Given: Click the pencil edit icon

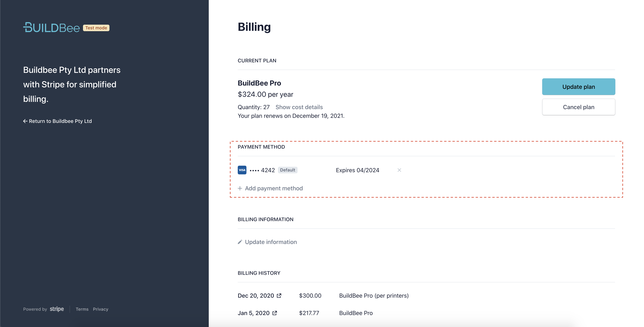Looking at the screenshot, I should click(x=240, y=242).
